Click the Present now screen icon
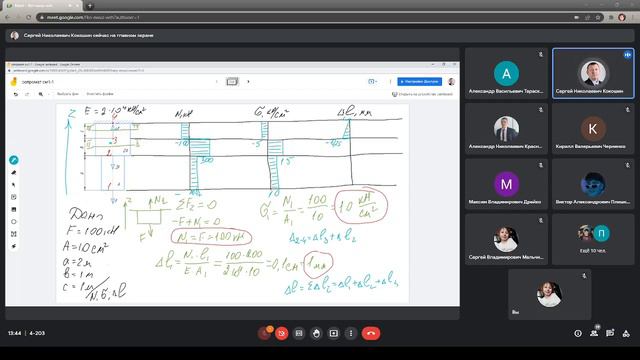Image resolution: width=640 pixels, height=360 pixels. point(333,333)
